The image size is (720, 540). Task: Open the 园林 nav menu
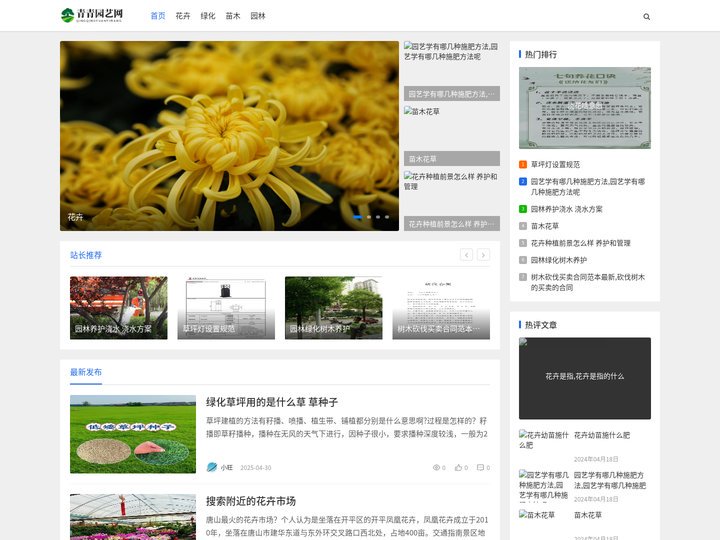[x=258, y=16]
